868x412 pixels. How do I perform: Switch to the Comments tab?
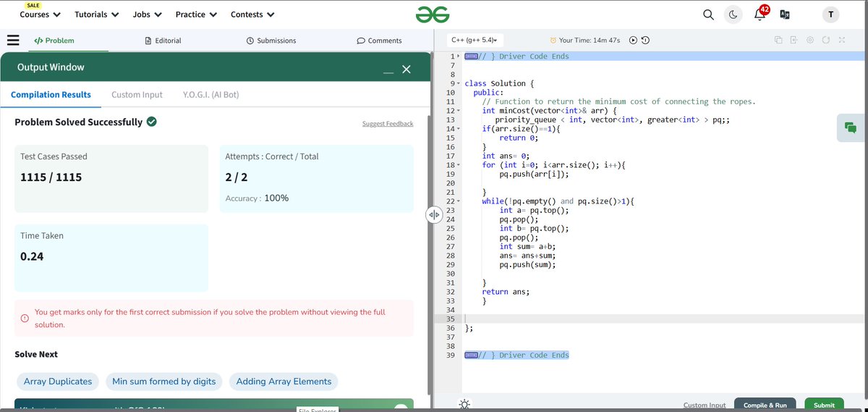point(379,41)
